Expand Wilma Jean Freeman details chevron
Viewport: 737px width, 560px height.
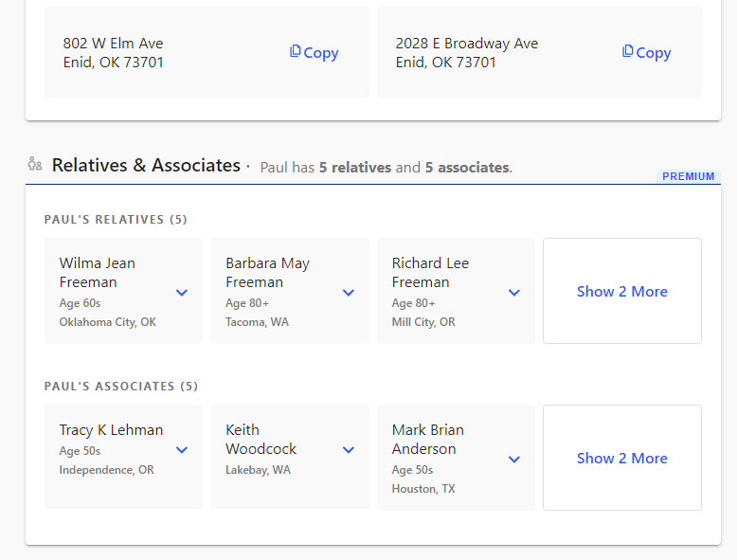click(x=182, y=293)
